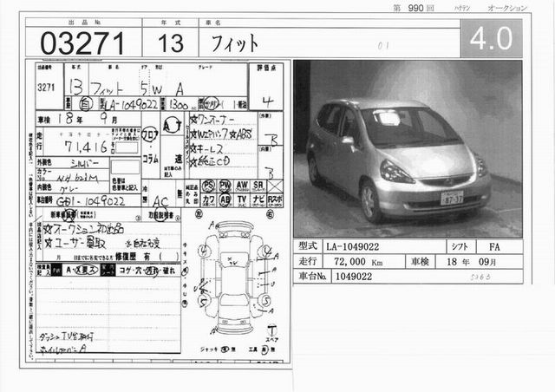Click the 車台No. label

[312, 276]
